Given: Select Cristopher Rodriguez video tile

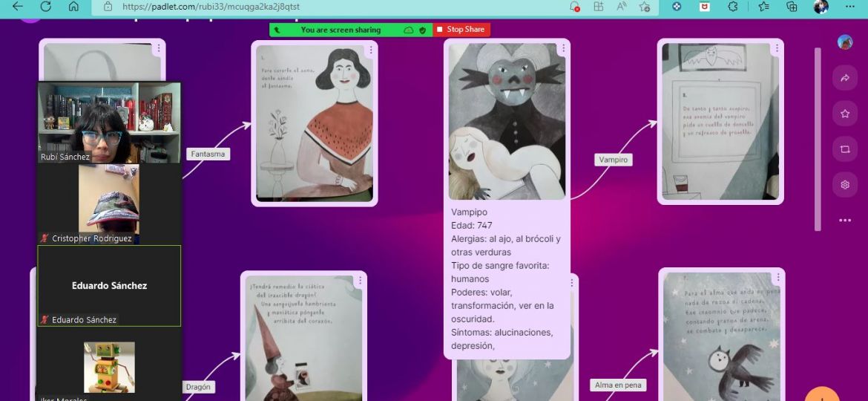Looking at the screenshot, I should click(x=109, y=203).
